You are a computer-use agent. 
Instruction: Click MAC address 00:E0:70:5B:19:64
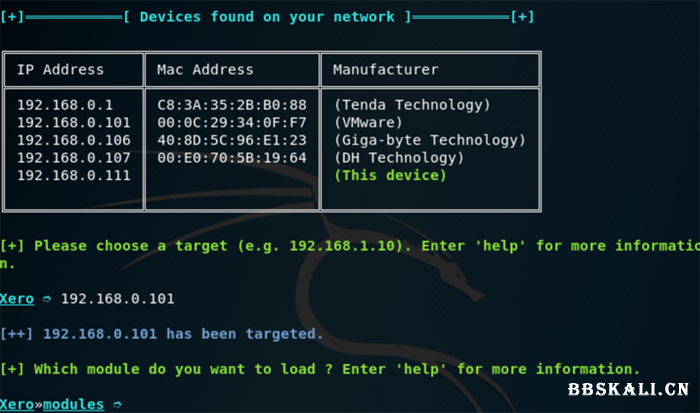click(x=232, y=158)
